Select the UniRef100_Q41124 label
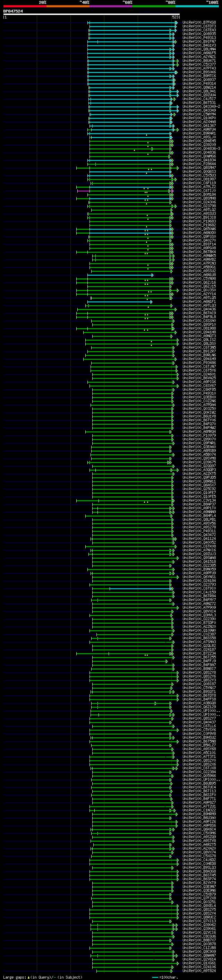The width and height of the screenshot is (222, 980). (199, 539)
